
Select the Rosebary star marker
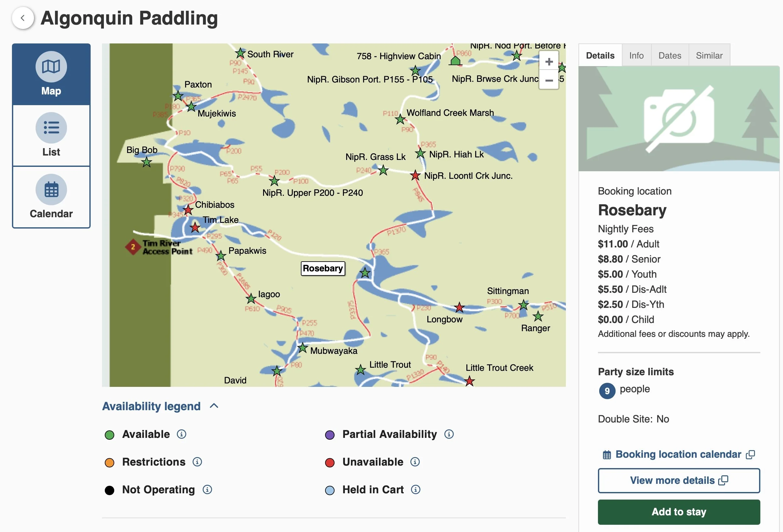[364, 273]
